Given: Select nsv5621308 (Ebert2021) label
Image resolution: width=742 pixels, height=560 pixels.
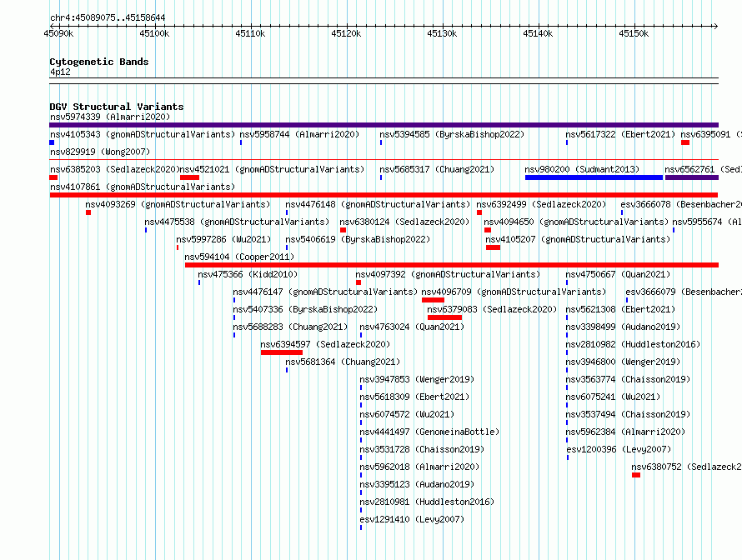Looking at the screenshot, I should tap(620, 309).
